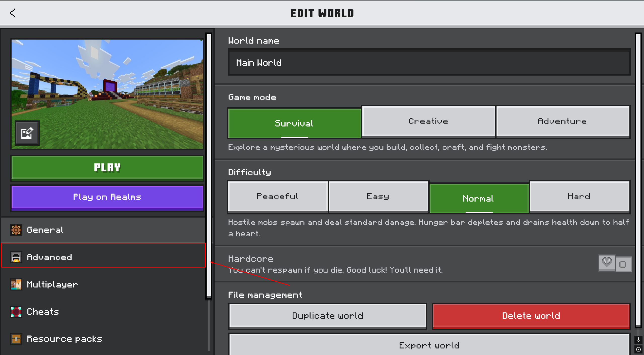Select Creative game mode
The width and height of the screenshot is (644, 355).
pos(429,121)
